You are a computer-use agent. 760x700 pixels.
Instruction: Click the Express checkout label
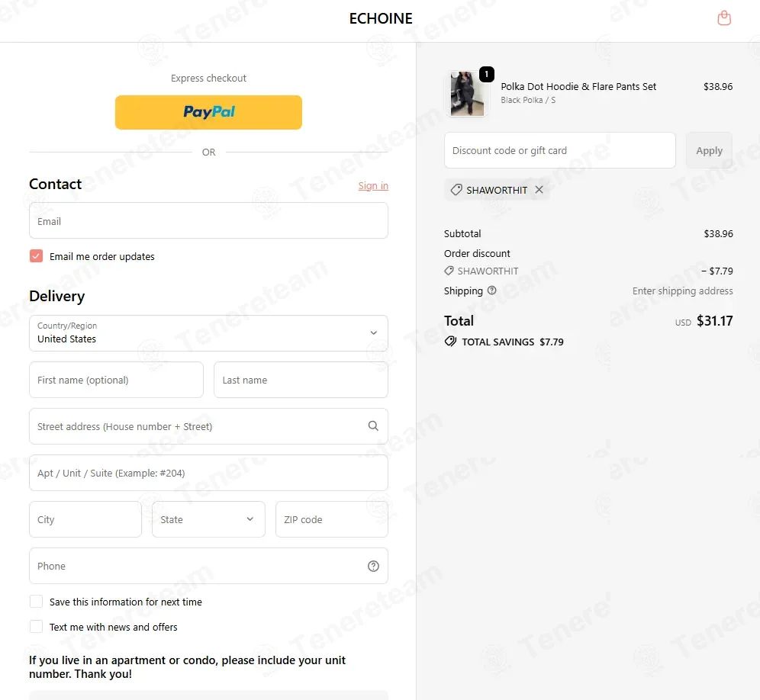click(208, 78)
